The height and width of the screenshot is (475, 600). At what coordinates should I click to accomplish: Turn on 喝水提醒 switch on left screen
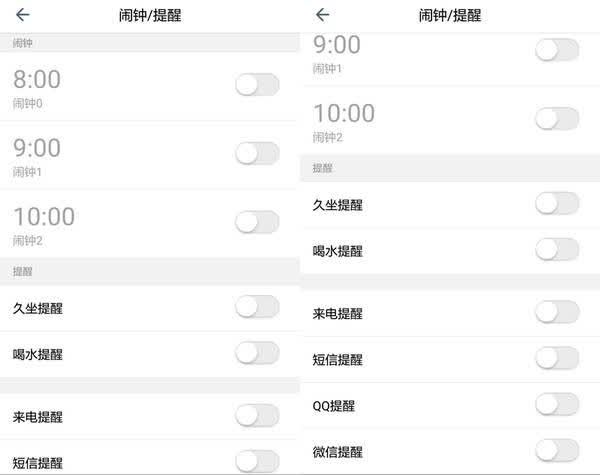click(x=257, y=353)
